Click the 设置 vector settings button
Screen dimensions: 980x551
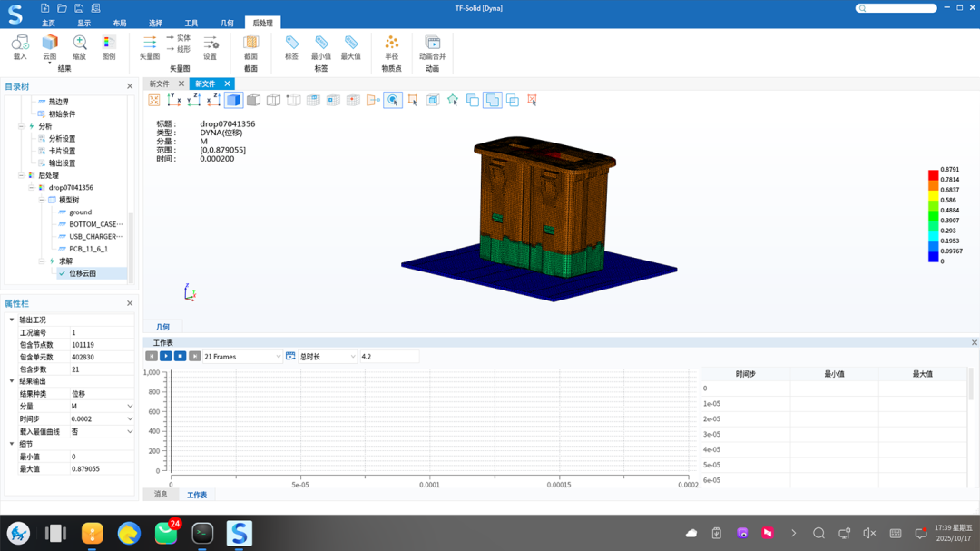tap(211, 44)
